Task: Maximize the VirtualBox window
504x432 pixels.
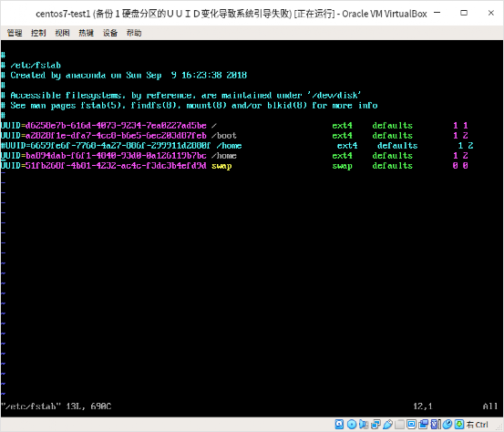Action: point(464,13)
